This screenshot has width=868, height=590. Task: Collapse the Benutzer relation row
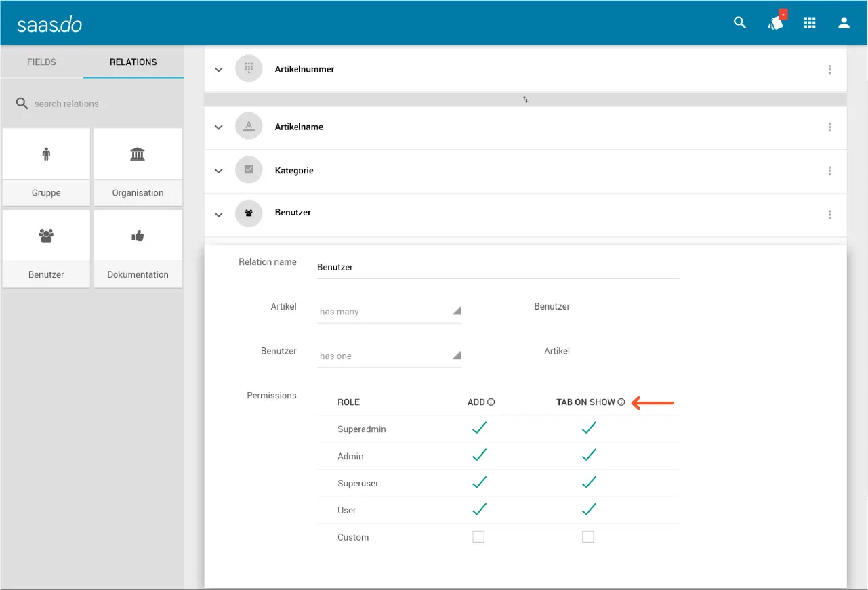pyautogui.click(x=218, y=215)
